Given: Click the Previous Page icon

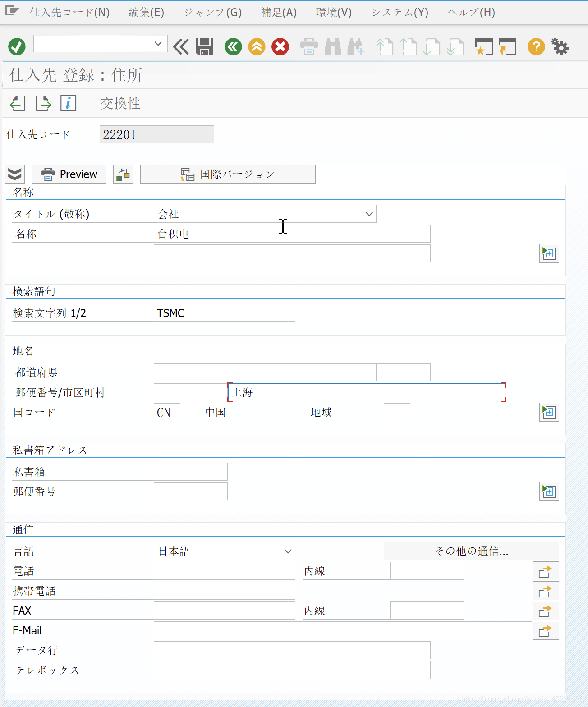Looking at the screenshot, I should click(408, 46).
